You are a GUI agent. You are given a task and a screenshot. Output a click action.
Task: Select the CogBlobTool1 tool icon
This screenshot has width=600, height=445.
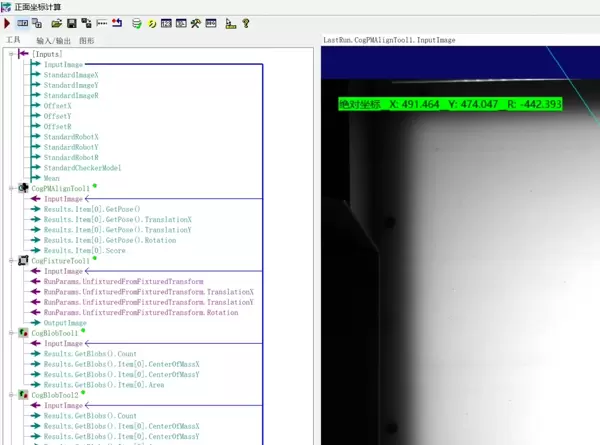pyautogui.click(x=23, y=333)
